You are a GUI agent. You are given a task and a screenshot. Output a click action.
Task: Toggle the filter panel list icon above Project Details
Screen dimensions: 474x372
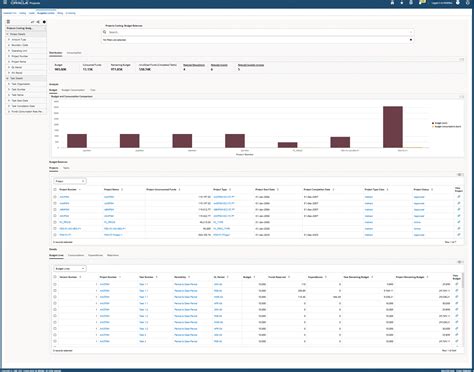[8, 22]
